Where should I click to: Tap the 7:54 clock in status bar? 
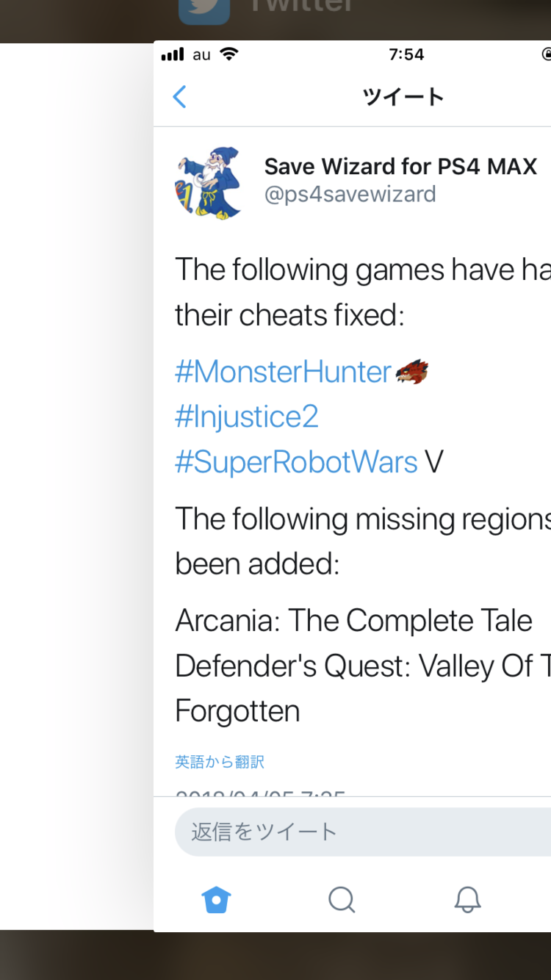[x=406, y=54]
